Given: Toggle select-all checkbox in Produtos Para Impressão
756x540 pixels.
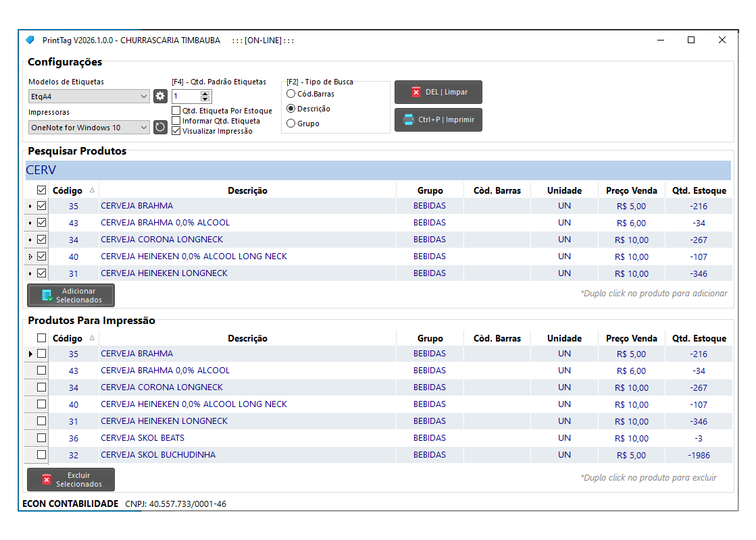Looking at the screenshot, I should 41,338.
